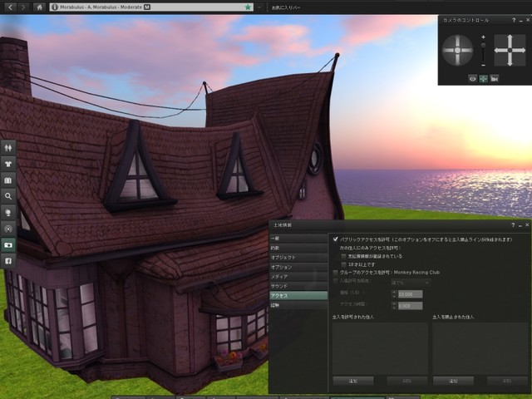The height and width of the screenshot is (399, 532).
Task: Switch to the メディア tab
Action: [298, 277]
